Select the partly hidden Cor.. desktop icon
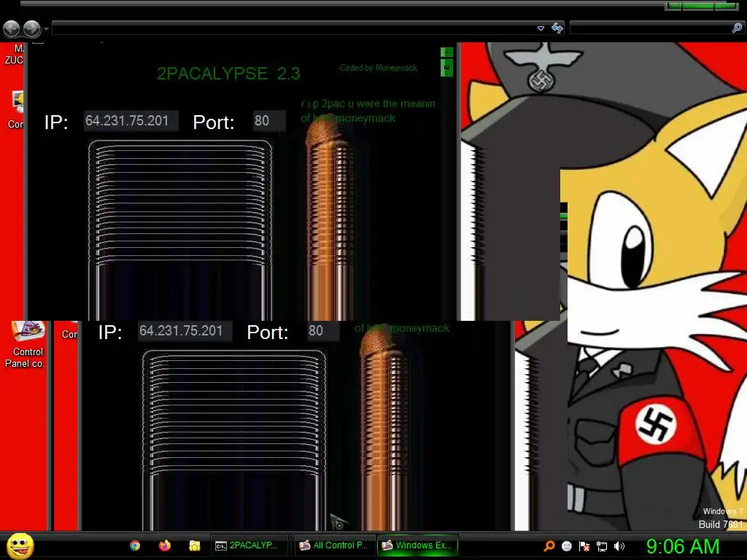The image size is (747, 560). click(x=16, y=111)
